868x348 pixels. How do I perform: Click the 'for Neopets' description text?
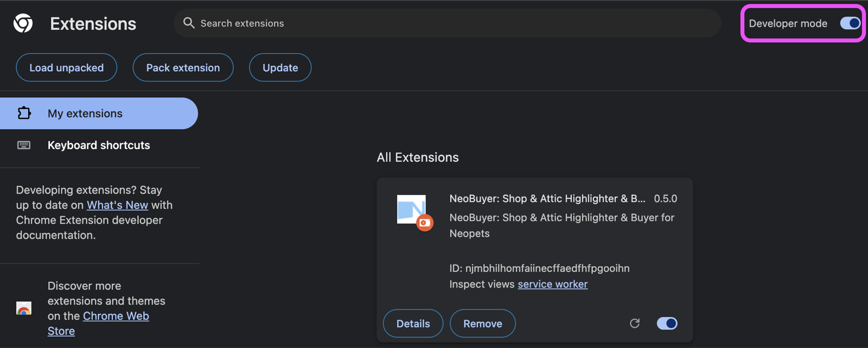click(x=562, y=225)
